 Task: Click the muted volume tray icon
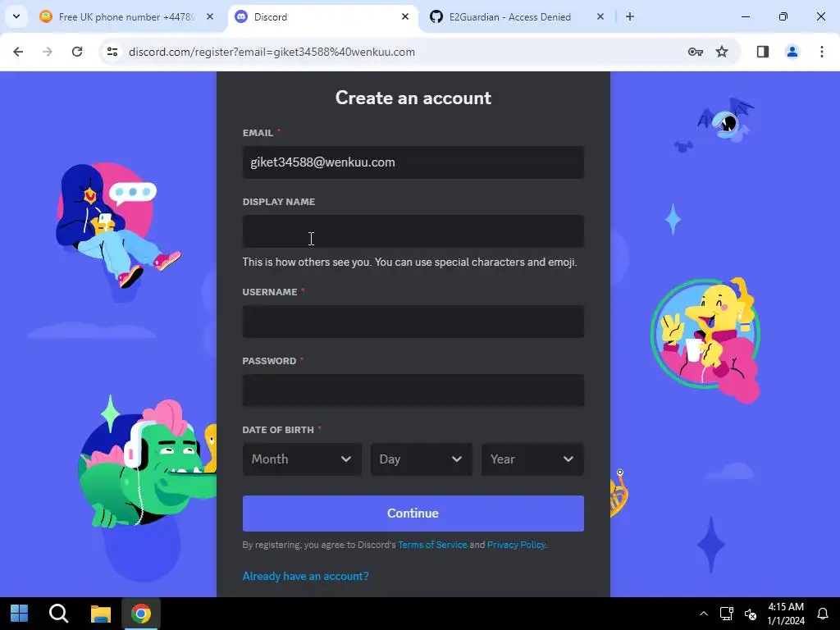coord(751,614)
